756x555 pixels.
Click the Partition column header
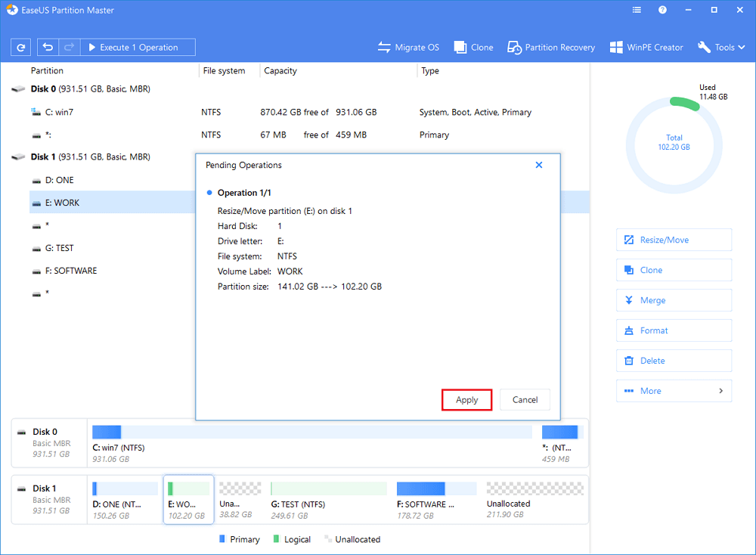point(47,70)
